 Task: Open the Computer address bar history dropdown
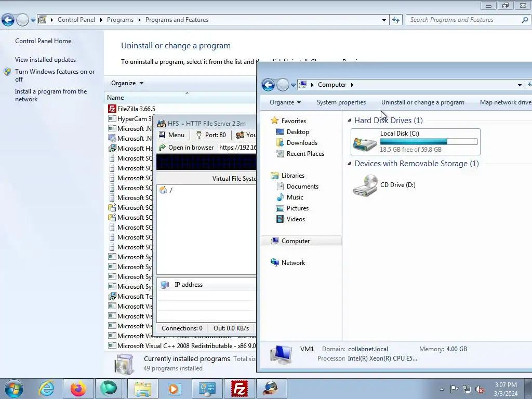point(520,85)
